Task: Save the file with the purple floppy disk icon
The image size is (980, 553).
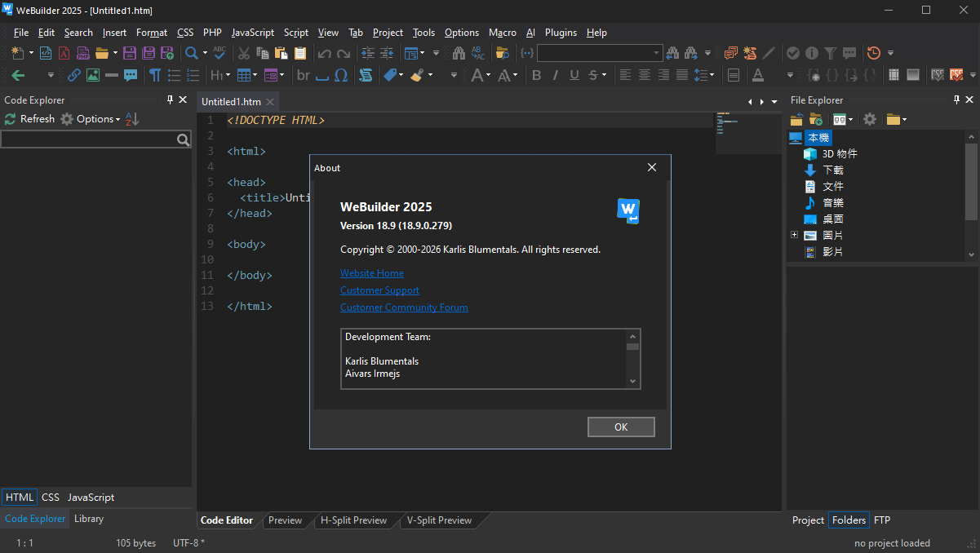Action: tap(130, 53)
